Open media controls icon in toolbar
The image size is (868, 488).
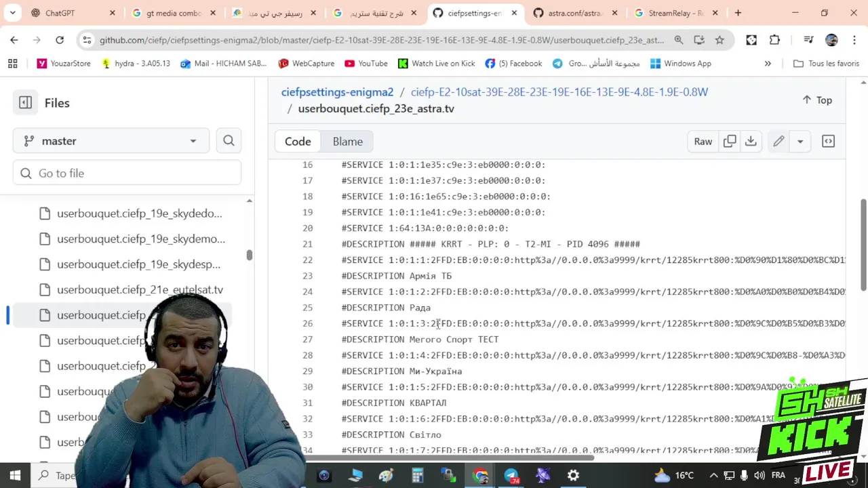(808, 40)
